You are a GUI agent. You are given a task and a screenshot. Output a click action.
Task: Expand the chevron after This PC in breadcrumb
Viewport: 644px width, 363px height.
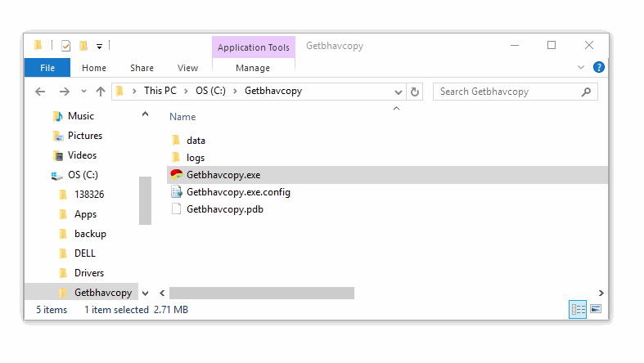pyautogui.click(x=186, y=91)
